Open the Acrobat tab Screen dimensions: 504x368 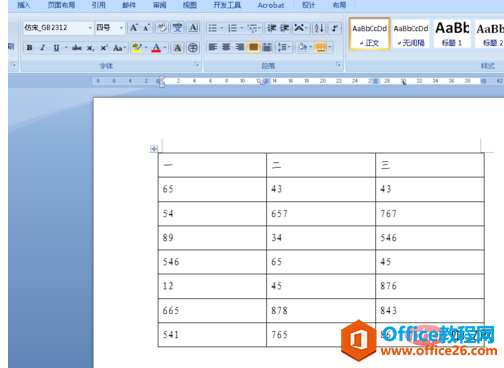[271, 5]
